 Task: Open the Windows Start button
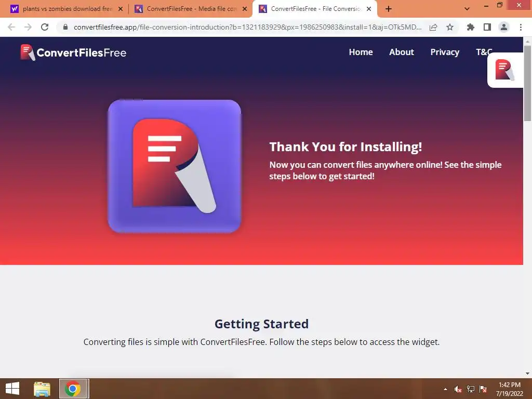12,389
